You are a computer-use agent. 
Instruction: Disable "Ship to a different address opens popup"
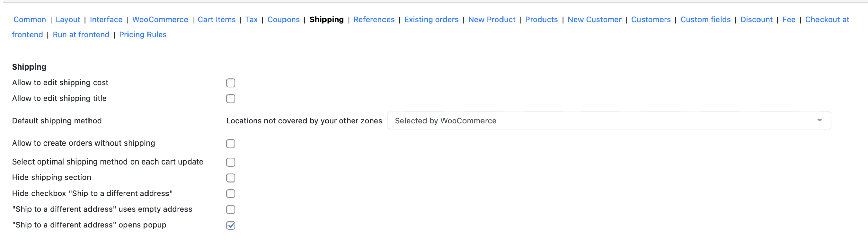coord(231,225)
